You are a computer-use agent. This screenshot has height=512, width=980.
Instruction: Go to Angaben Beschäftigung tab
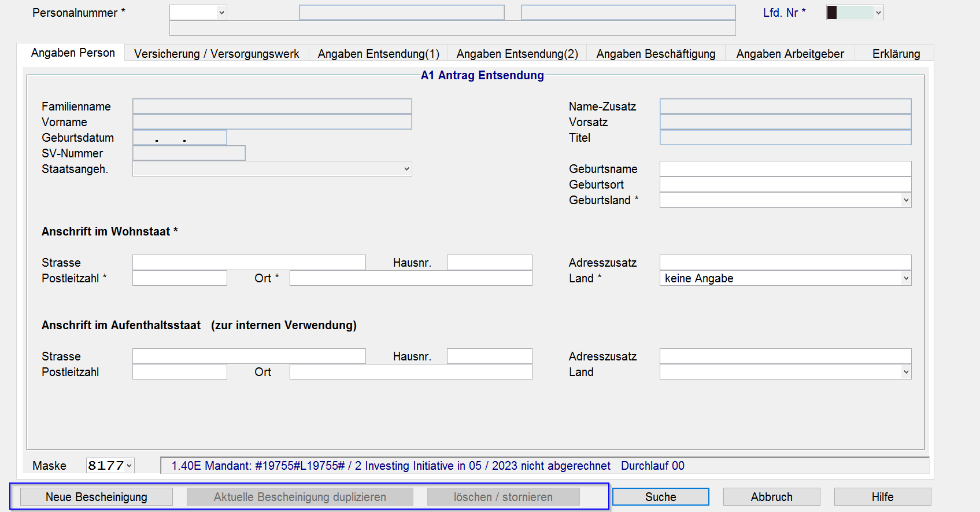point(656,54)
